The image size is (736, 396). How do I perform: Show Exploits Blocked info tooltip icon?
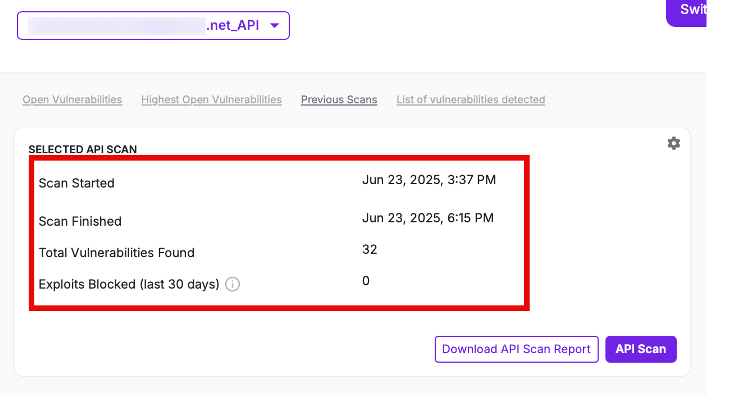[x=232, y=284]
